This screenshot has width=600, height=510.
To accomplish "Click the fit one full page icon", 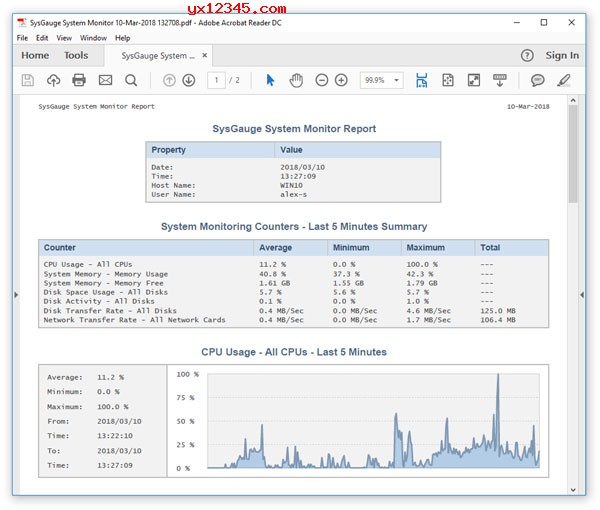I will click(x=448, y=80).
